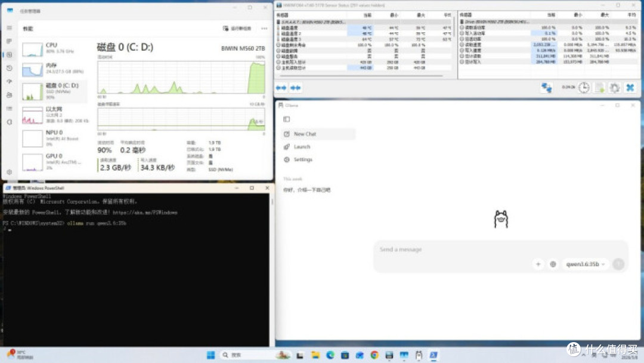The width and height of the screenshot is (644, 363).
Task: Click the 34.3 KB/秒 write speed value
Action: (157, 168)
